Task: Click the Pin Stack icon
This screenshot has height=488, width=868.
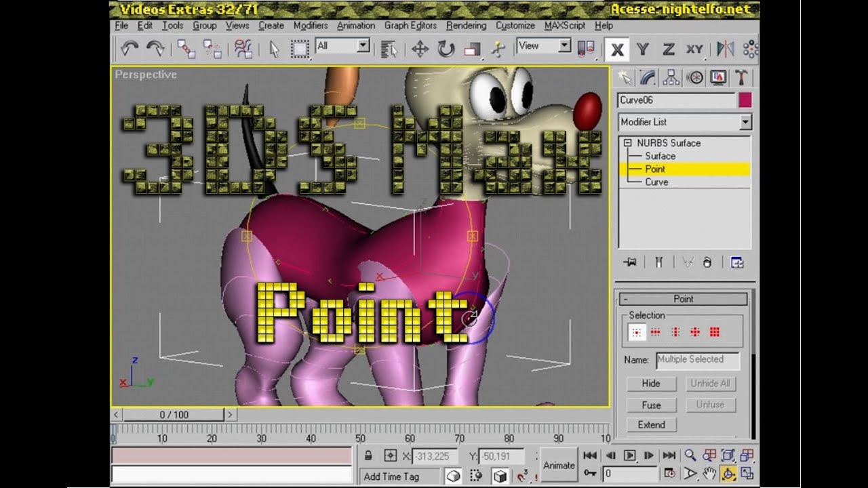Action: (x=631, y=262)
